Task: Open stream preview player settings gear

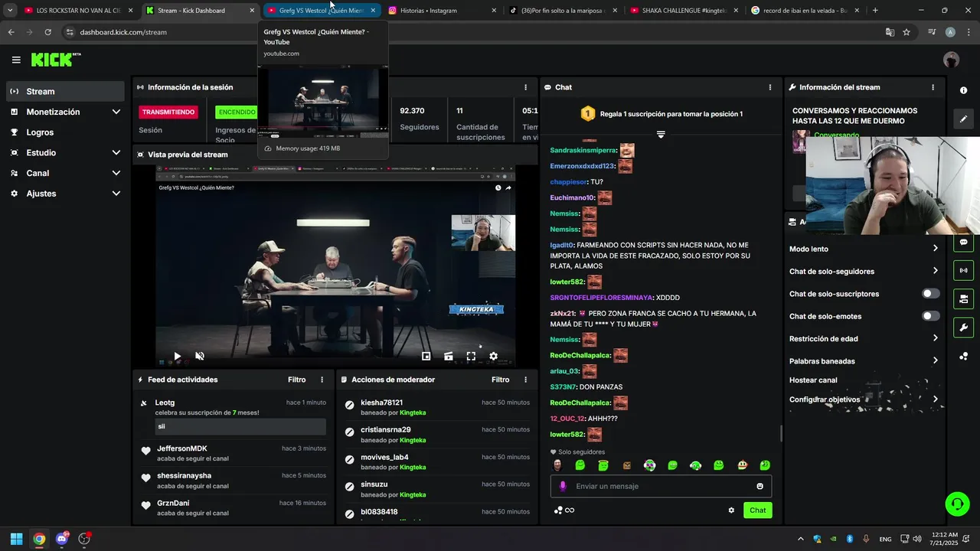Action: click(x=493, y=356)
